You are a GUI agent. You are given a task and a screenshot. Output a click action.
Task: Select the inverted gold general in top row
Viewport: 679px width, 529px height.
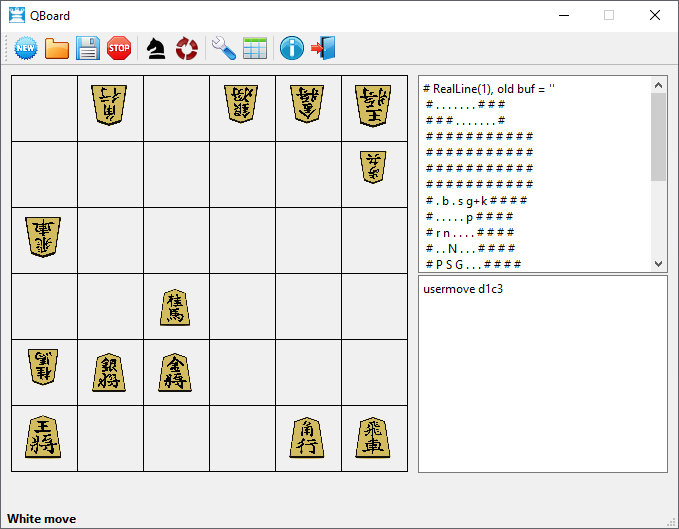coord(307,104)
